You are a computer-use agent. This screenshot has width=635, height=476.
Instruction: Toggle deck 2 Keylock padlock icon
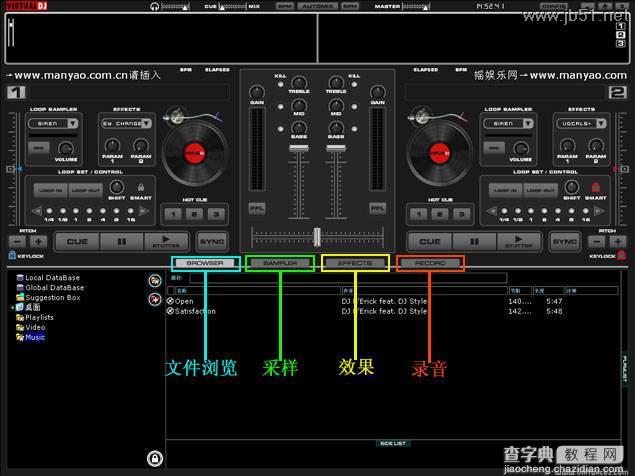tap(622, 255)
